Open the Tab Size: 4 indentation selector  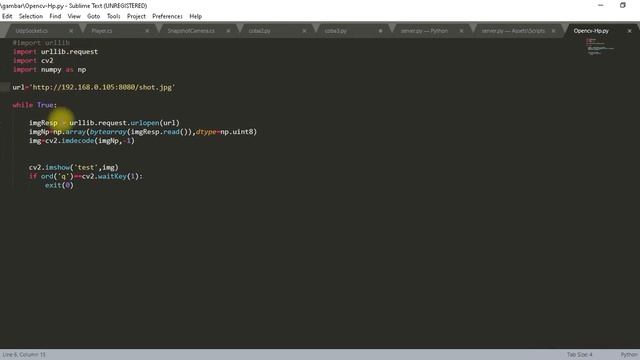pos(579,354)
